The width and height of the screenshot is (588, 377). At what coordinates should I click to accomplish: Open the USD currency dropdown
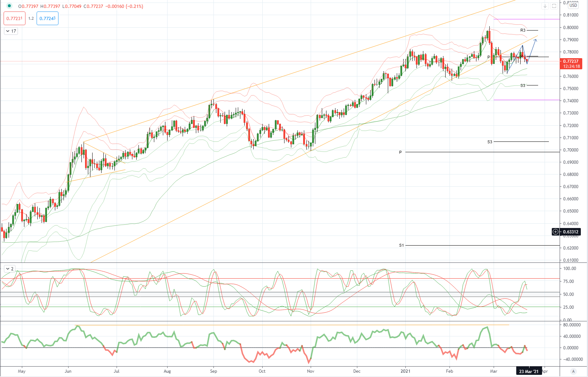coord(573,5)
